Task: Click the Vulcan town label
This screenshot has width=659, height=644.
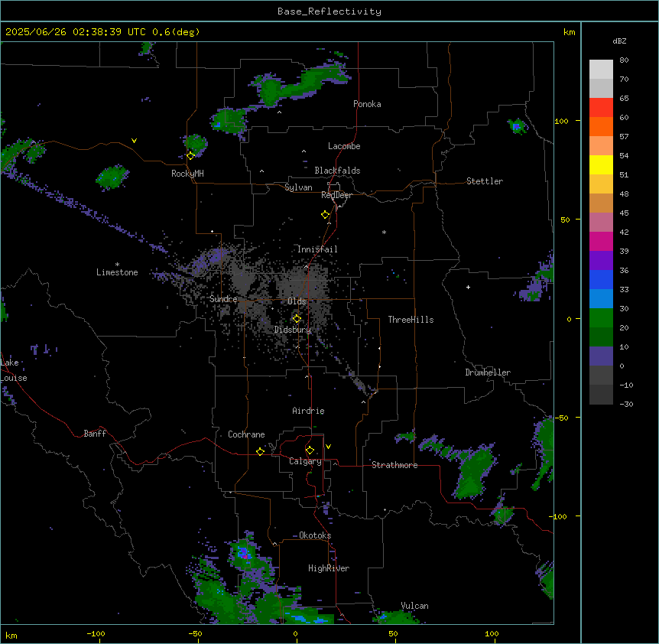Action: [415, 606]
